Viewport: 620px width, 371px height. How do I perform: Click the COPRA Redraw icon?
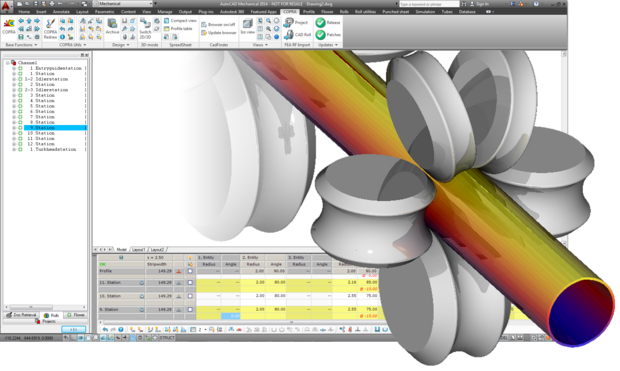pos(50,24)
